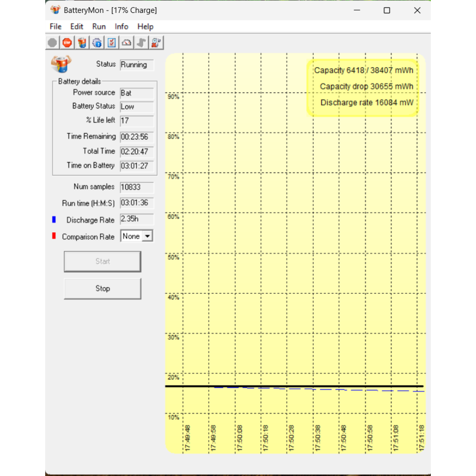Image resolution: width=476 pixels, height=476 pixels.
Task: Click the red STOP sign toolbar icon
Action: (67, 43)
